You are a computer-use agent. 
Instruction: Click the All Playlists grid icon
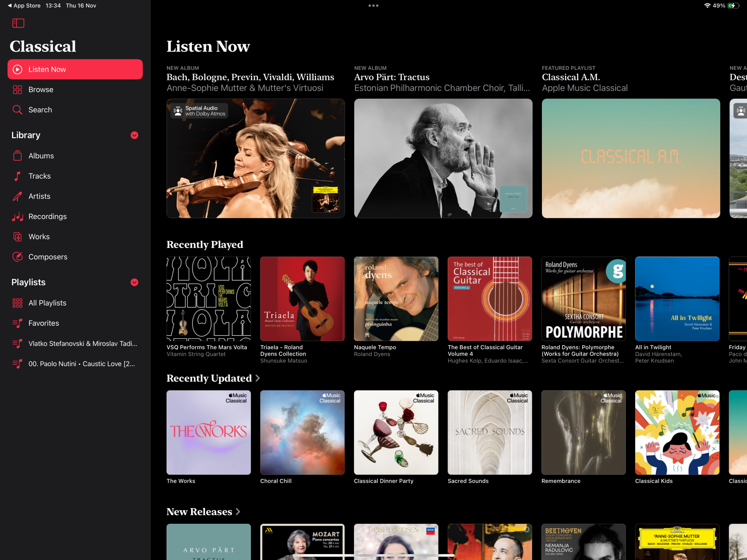pyautogui.click(x=18, y=303)
